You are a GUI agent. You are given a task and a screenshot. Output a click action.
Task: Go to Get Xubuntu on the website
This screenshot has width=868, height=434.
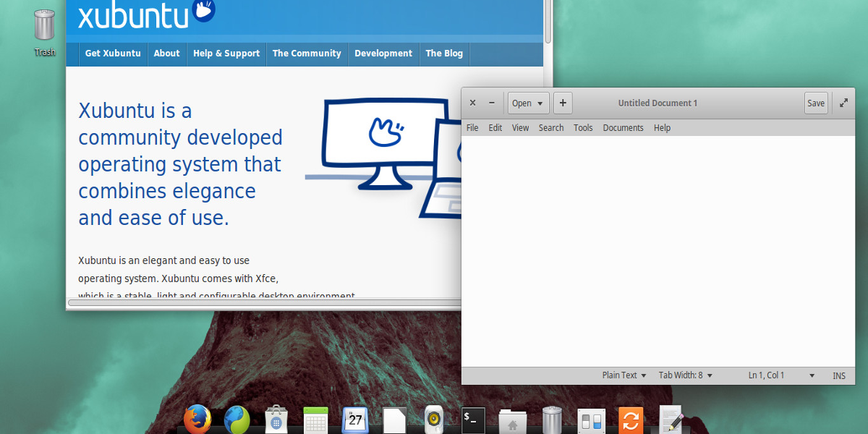(x=113, y=54)
